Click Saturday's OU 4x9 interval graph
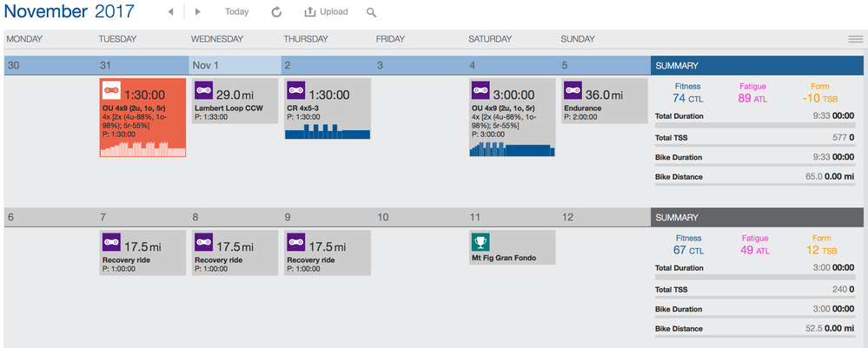This screenshot has width=868, height=348. tap(512, 149)
